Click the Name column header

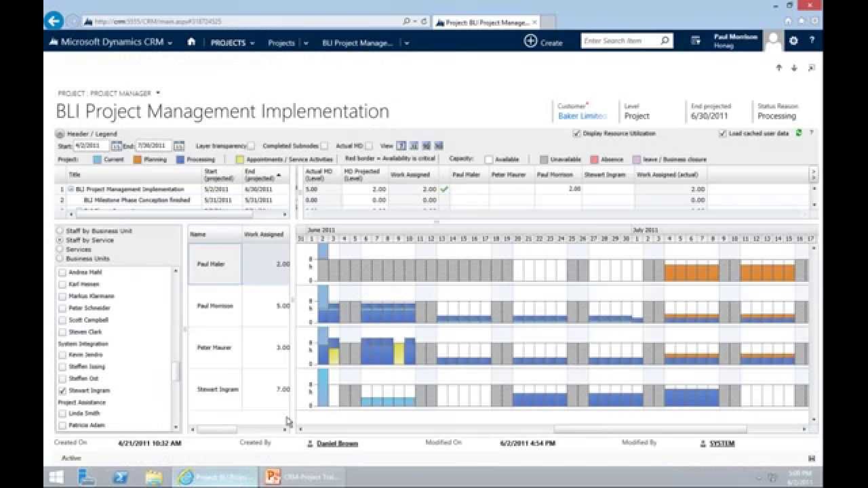pyautogui.click(x=215, y=235)
